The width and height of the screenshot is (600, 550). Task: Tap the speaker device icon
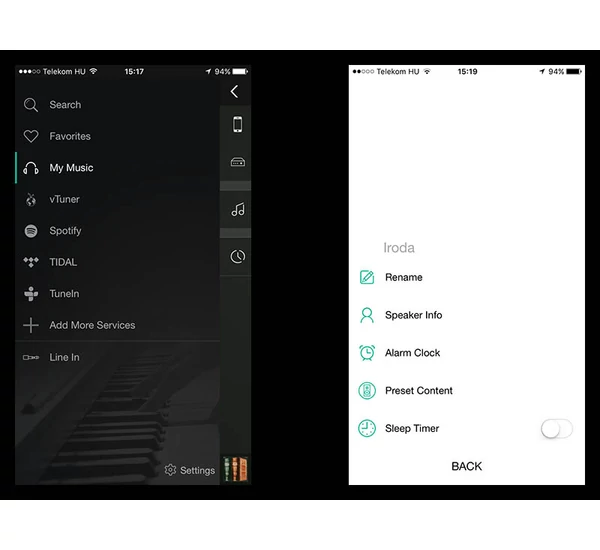tap(237, 162)
